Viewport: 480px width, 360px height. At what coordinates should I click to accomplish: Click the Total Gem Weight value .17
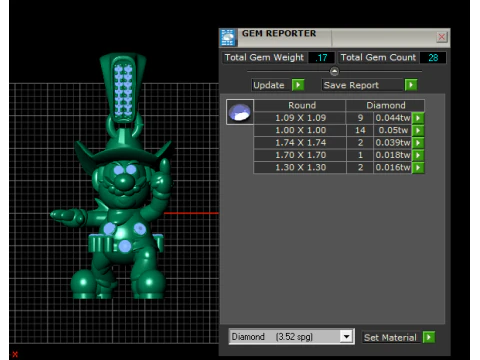click(321, 58)
